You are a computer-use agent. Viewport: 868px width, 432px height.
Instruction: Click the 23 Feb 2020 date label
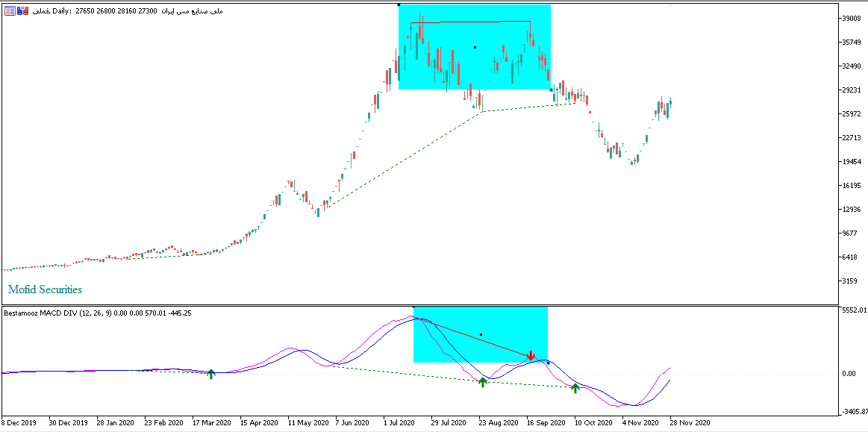pos(163,422)
